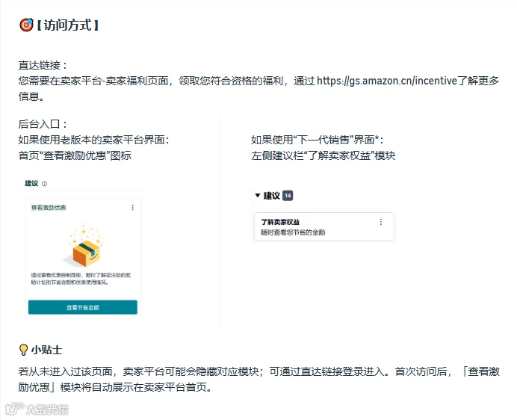Click the card description about 优惠控制面板
Screen dimensions: 517x420
point(81,279)
